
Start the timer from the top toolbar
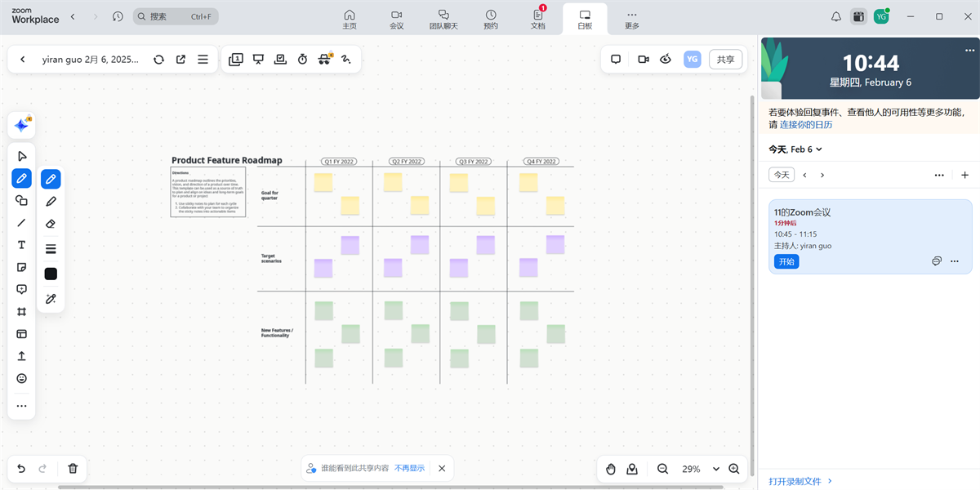(302, 59)
